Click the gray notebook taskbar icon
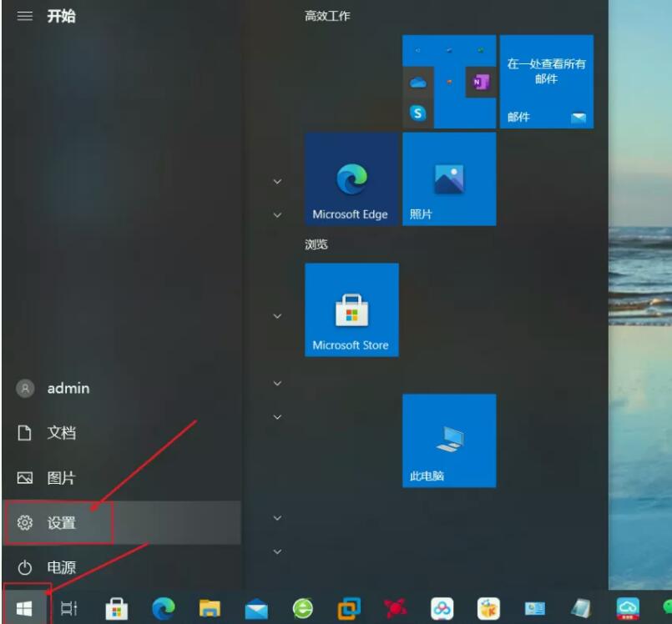This screenshot has height=624, width=672. point(581,609)
